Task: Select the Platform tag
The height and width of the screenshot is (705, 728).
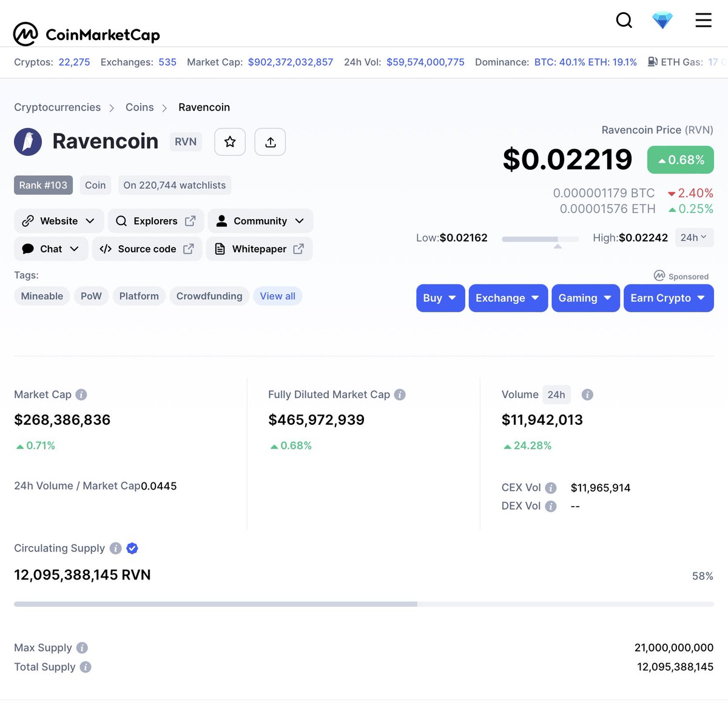Action: tap(139, 296)
